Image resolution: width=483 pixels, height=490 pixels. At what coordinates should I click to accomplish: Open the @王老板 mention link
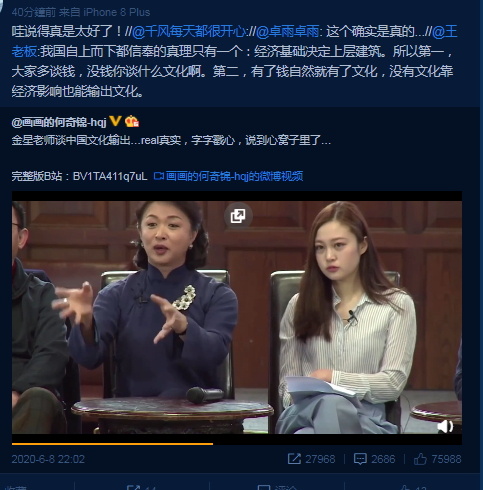click(445, 32)
